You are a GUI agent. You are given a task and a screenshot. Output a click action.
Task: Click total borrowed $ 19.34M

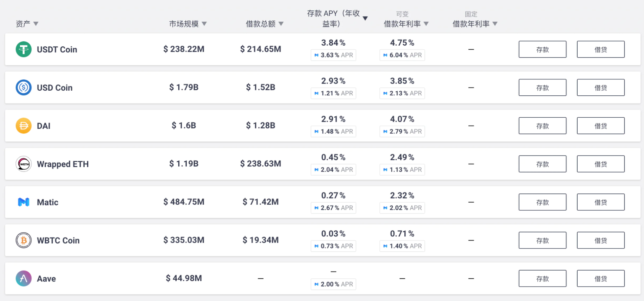[261, 240]
